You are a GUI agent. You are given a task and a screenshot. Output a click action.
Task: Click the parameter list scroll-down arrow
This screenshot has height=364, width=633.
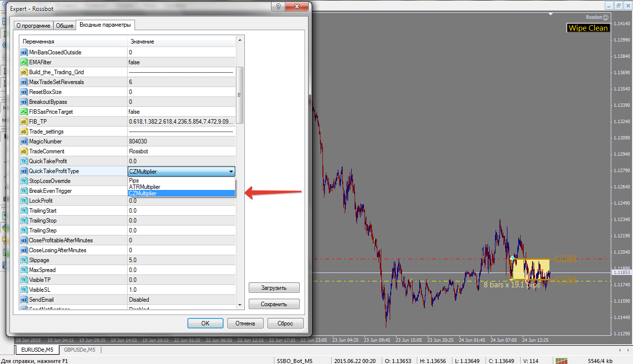click(240, 305)
